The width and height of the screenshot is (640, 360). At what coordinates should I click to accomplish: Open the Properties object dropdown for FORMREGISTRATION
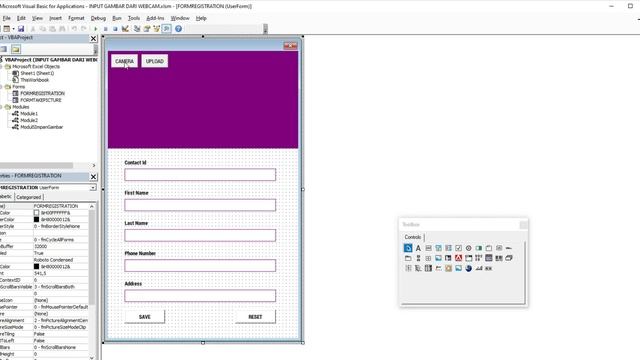(x=93, y=187)
